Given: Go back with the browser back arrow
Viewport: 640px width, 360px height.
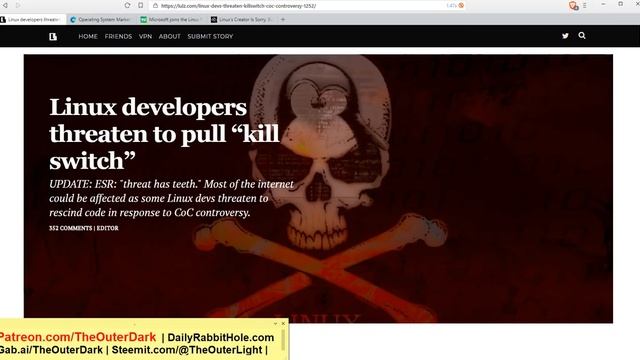Looking at the screenshot, I should pos(5,5).
